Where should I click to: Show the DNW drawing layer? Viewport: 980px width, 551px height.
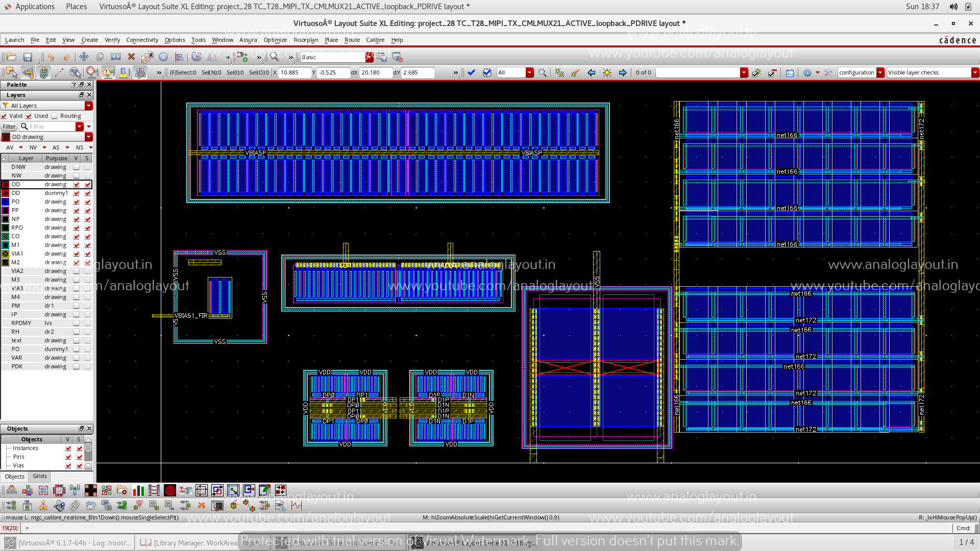(x=77, y=167)
